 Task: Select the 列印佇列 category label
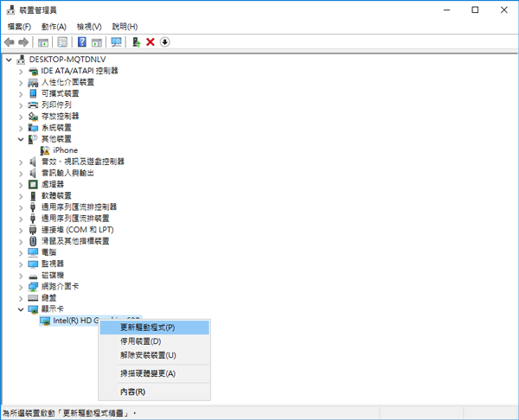(56, 105)
